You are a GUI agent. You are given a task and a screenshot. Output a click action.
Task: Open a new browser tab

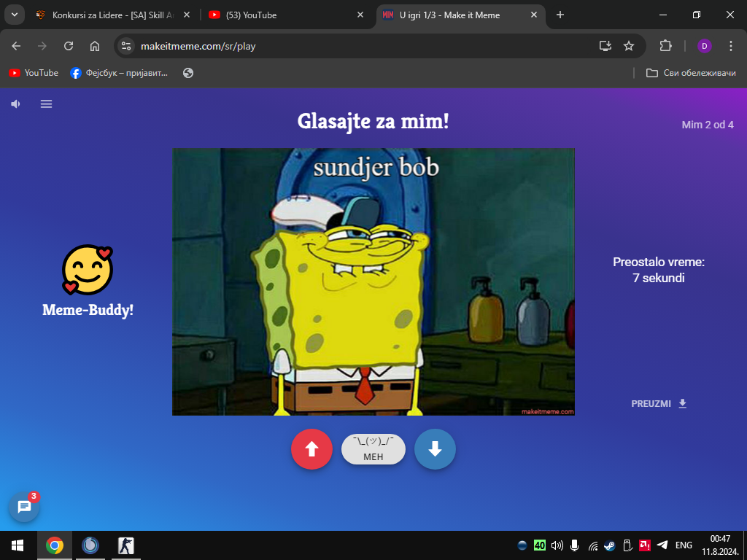click(x=560, y=15)
